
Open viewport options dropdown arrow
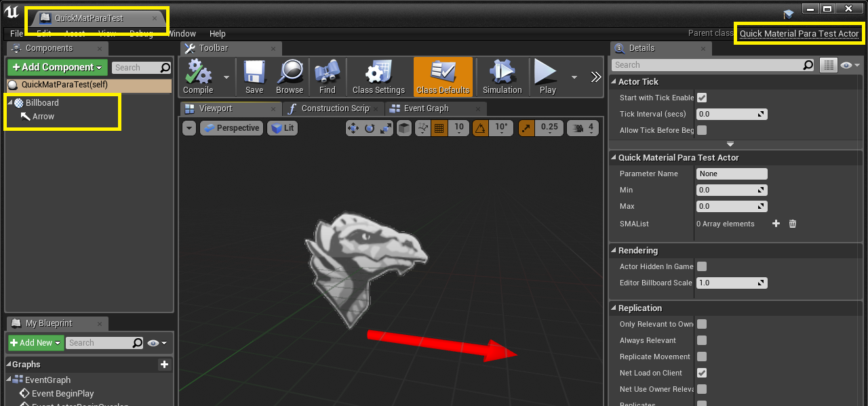(x=189, y=127)
